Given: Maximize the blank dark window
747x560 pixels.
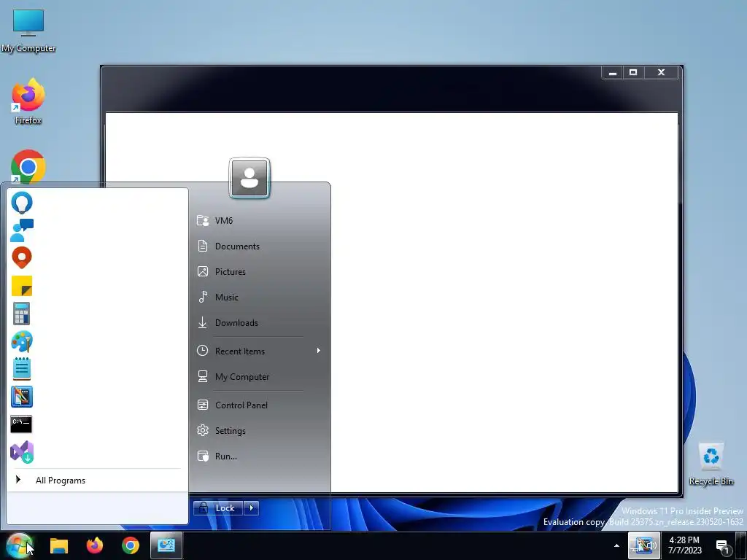Looking at the screenshot, I should click(634, 72).
